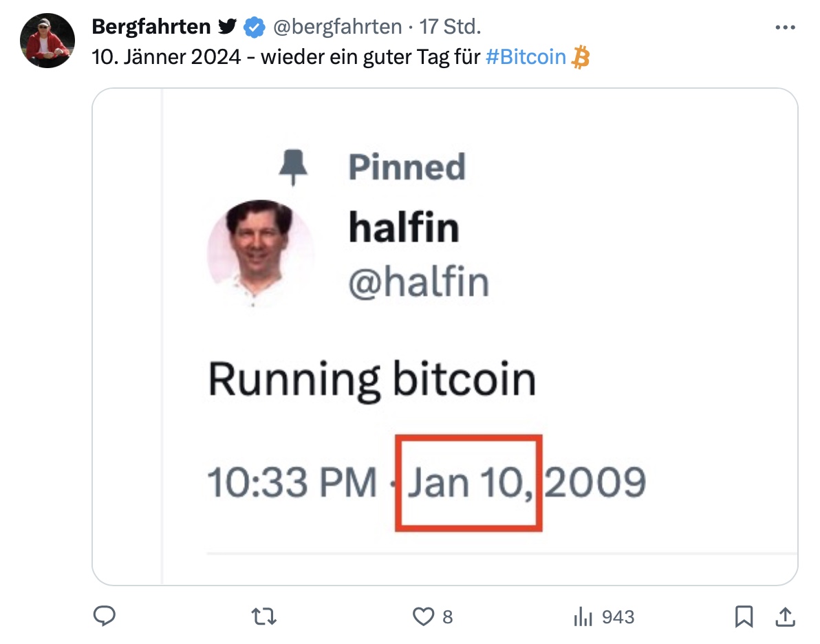This screenshot has width=820, height=644.
Task: Open reply to the Bergfahrten tweet
Action: coord(104,616)
